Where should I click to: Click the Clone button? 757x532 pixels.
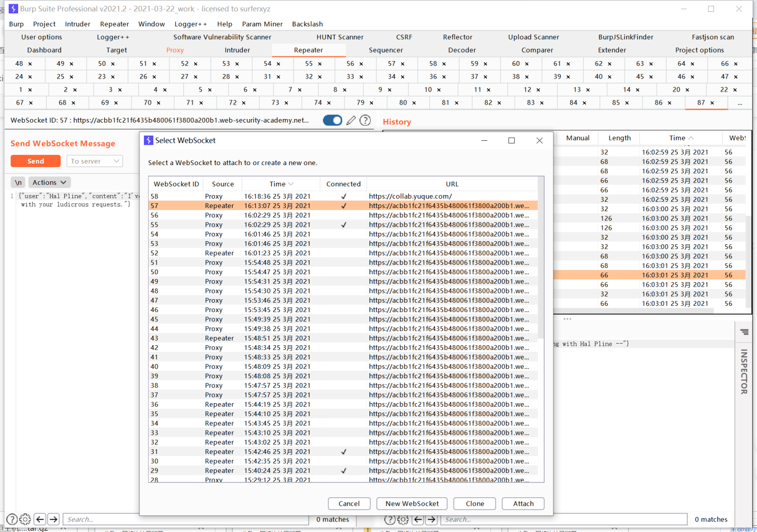[475, 504]
